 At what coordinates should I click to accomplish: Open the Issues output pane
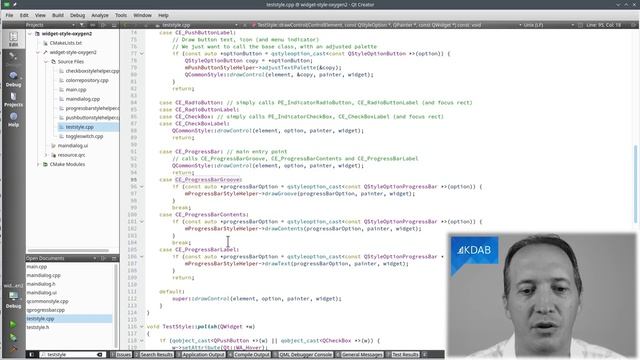[x=121, y=355]
